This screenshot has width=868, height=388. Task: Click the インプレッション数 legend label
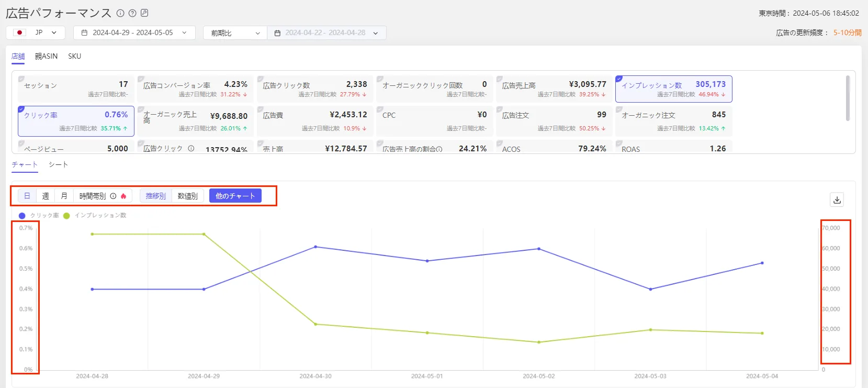pyautogui.click(x=100, y=216)
